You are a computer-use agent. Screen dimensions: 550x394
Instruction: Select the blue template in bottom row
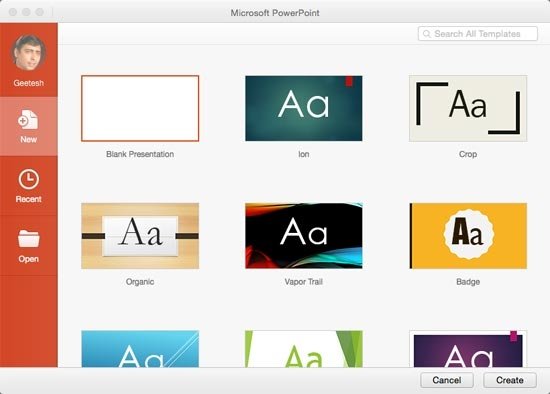(x=140, y=349)
